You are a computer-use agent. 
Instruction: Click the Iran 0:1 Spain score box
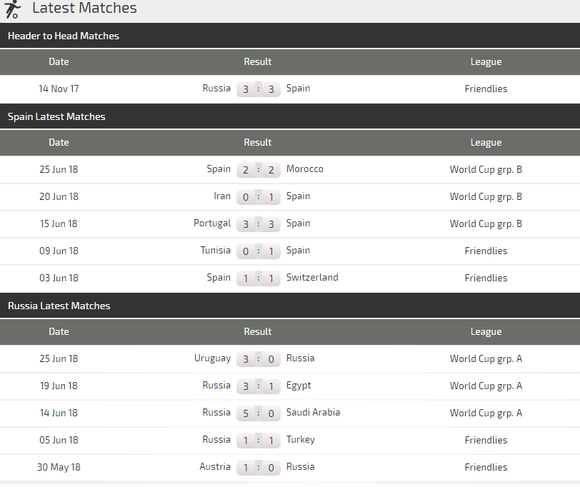coord(258,197)
